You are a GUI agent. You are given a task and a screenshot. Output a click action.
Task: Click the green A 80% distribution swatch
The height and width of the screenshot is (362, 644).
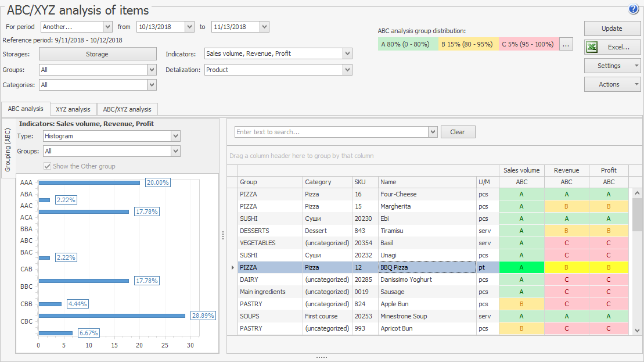coord(408,44)
